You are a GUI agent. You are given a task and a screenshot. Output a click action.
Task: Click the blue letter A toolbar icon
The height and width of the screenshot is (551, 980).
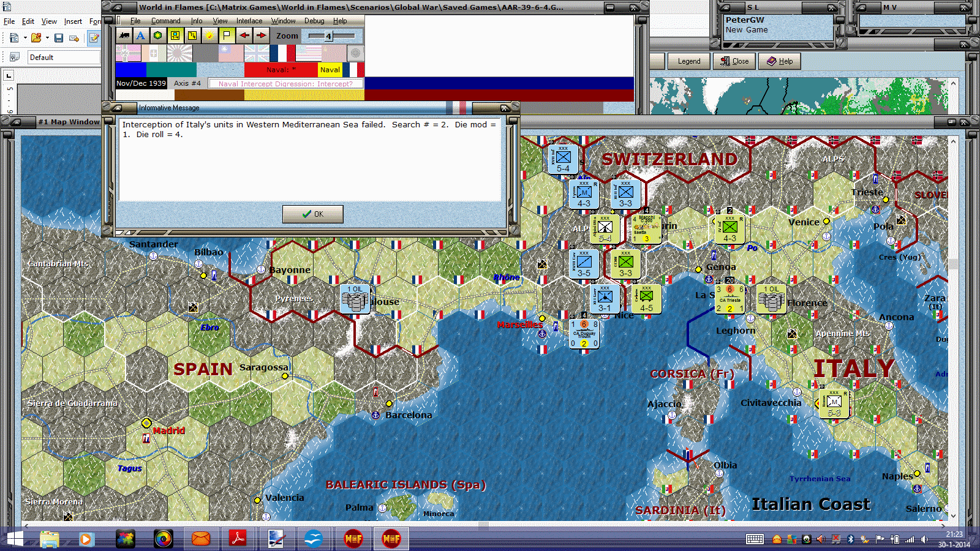[x=141, y=36]
